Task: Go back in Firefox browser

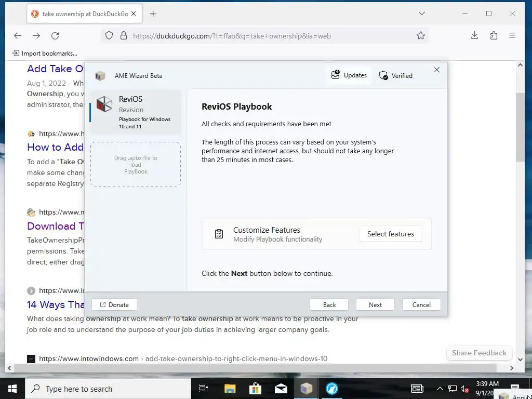Action: click(18, 36)
